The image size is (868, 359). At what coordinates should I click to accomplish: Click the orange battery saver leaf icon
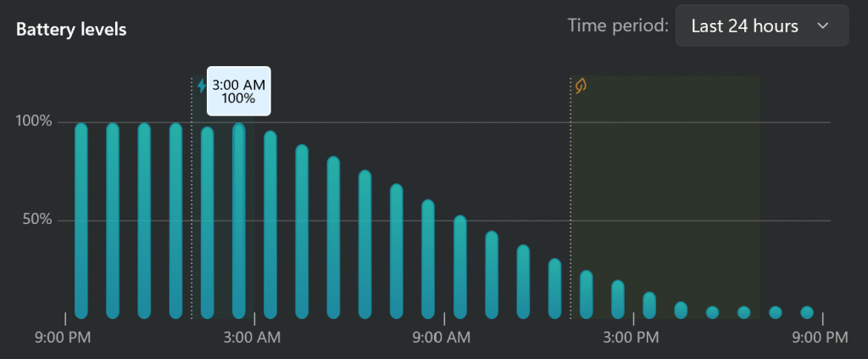580,86
